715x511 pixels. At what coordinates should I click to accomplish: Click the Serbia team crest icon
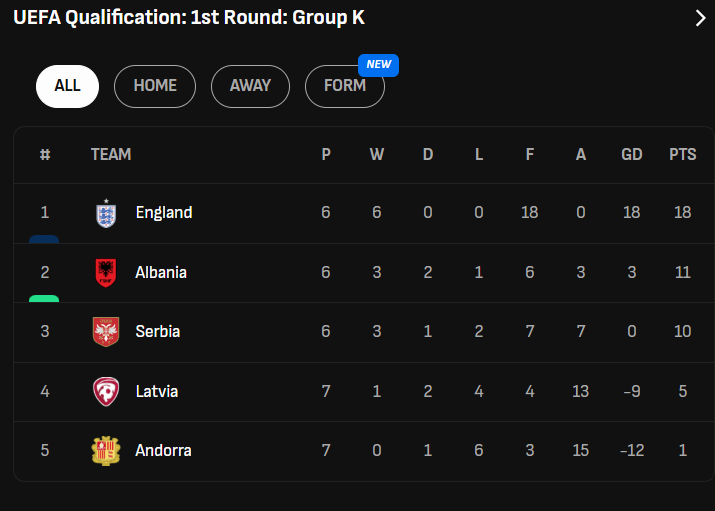(x=105, y=331)
